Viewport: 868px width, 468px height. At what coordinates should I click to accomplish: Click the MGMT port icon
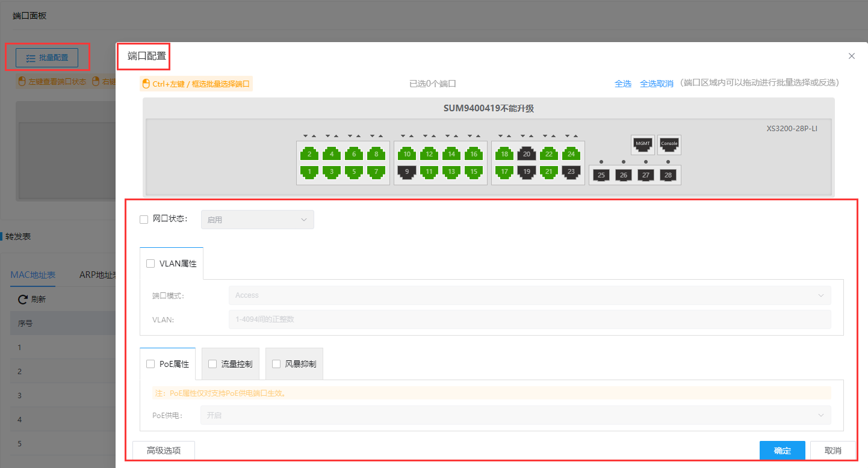click(642, 144)
